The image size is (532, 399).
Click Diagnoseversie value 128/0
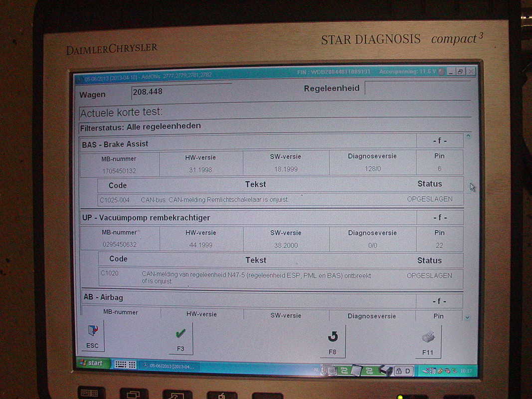372,169
